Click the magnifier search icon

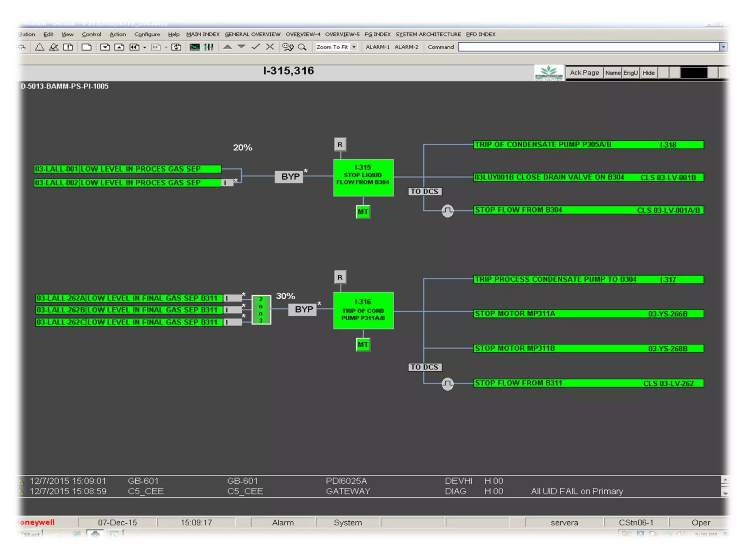pos(302,47)
